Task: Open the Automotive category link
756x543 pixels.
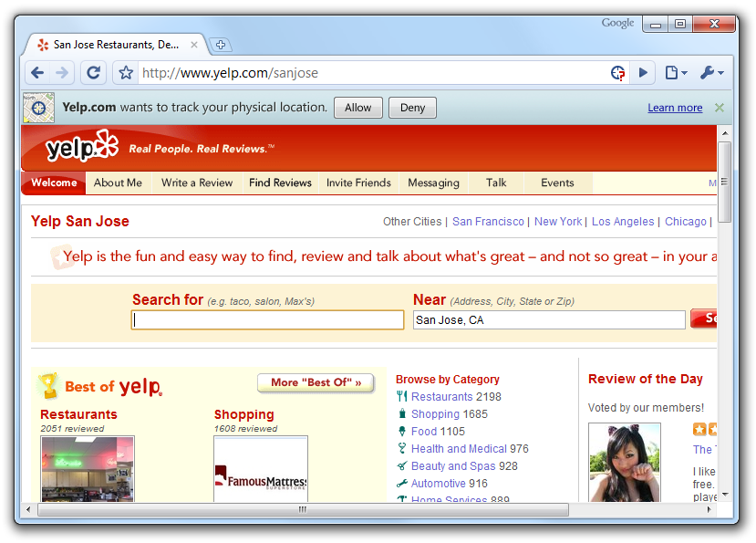Action: pos(439,484)
